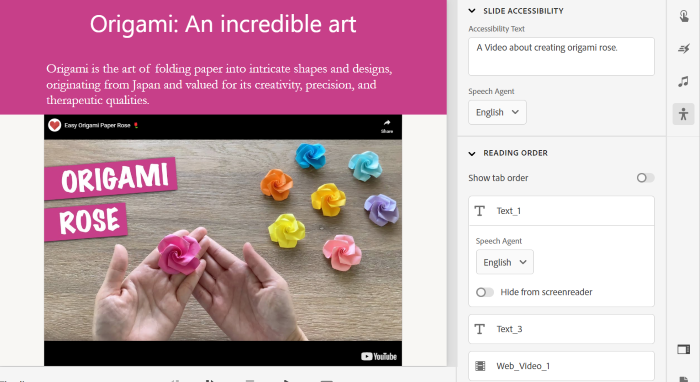Click the heart channel avatar on video
The height and width of the screenshot is (382, 700).
(54, 125)
